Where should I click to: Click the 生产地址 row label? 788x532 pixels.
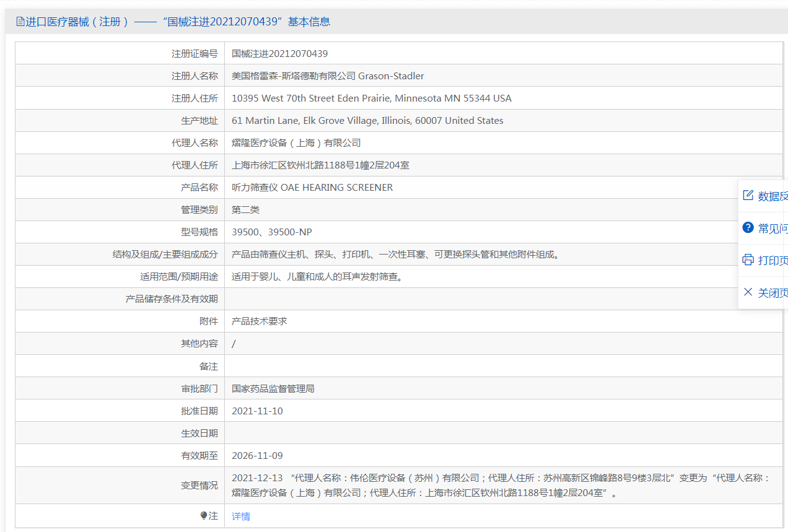click(x=199, y=121)
